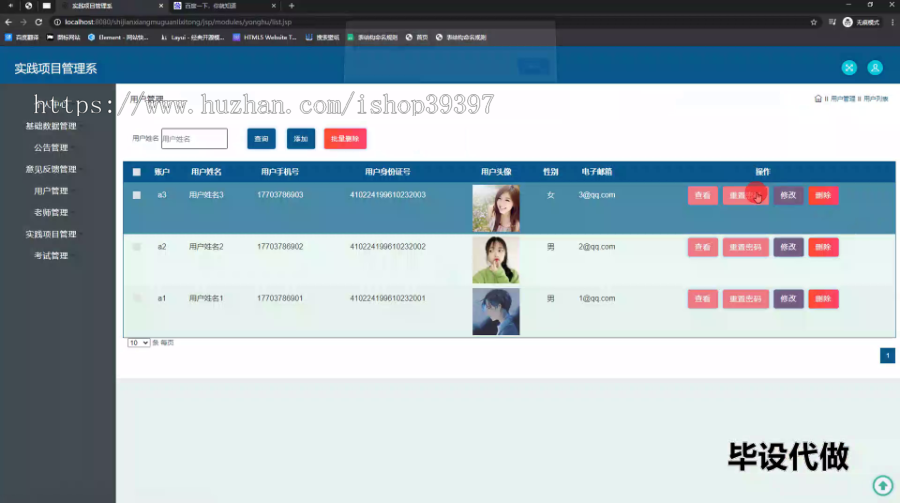This screenshot has height=503, width=900.
Task: Open the browser profile avatar icon
Action: pyautogui.click(x=847, y=22)
